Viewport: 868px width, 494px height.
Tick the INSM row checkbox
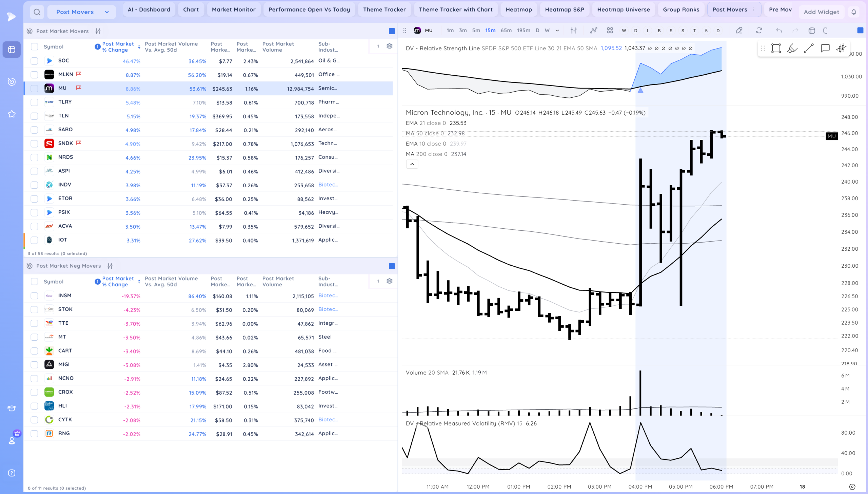pos(34,296)
